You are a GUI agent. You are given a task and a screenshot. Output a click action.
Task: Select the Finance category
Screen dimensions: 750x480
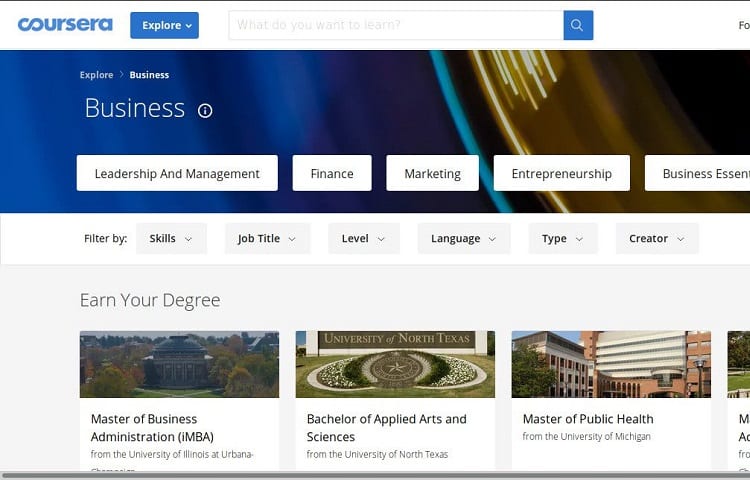332,173
